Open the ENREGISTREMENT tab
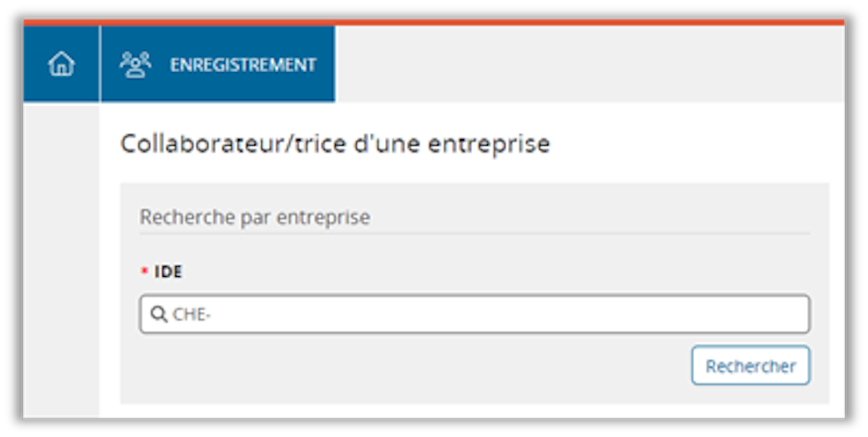868x437 pixels. (242, 64)
